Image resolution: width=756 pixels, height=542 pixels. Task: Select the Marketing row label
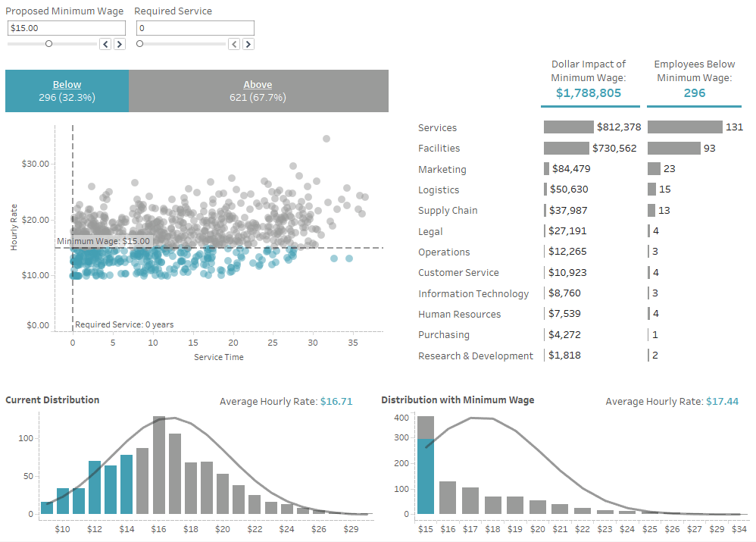tap(442, 169)
